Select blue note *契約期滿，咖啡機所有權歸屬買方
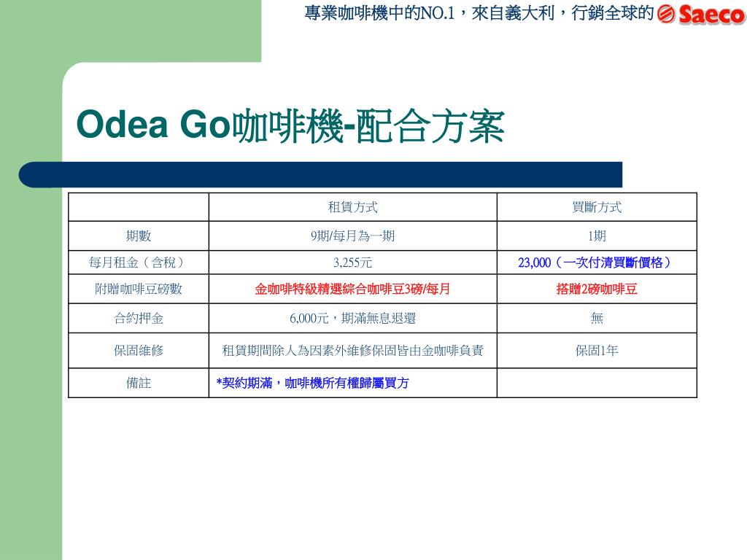 [312, 383]
